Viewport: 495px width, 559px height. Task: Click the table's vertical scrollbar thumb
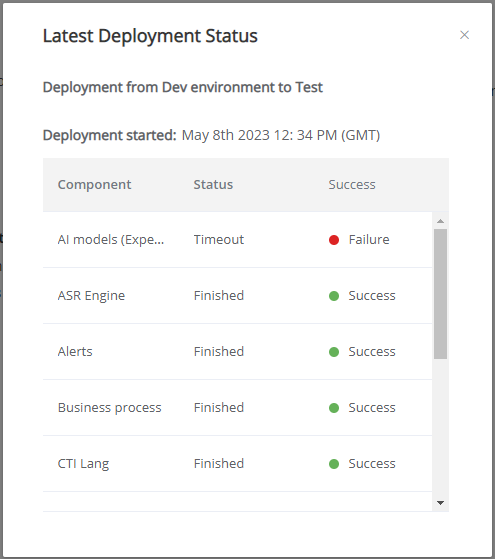click(440, 294)
